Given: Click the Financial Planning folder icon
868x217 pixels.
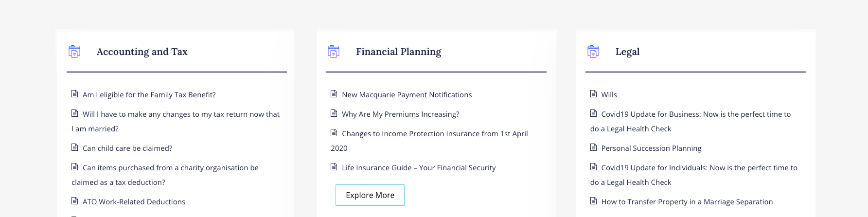Looking at the screenshot, I should (334, 52).
